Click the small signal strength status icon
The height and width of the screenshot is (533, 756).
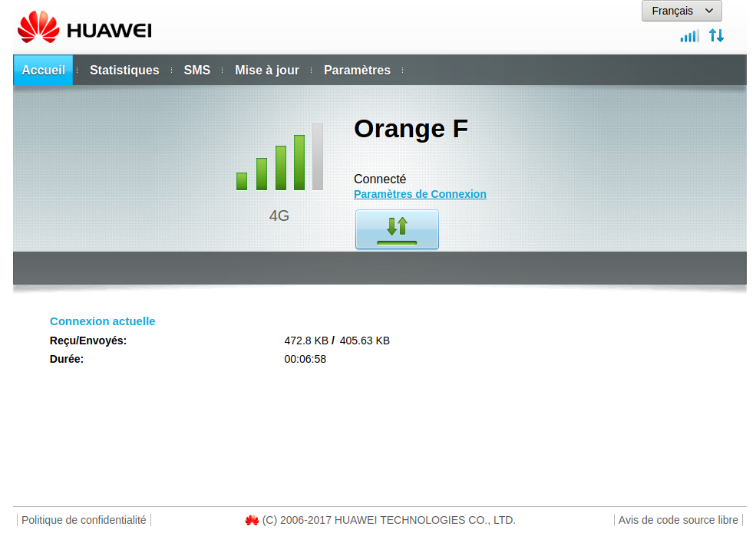tap(689, 35)
